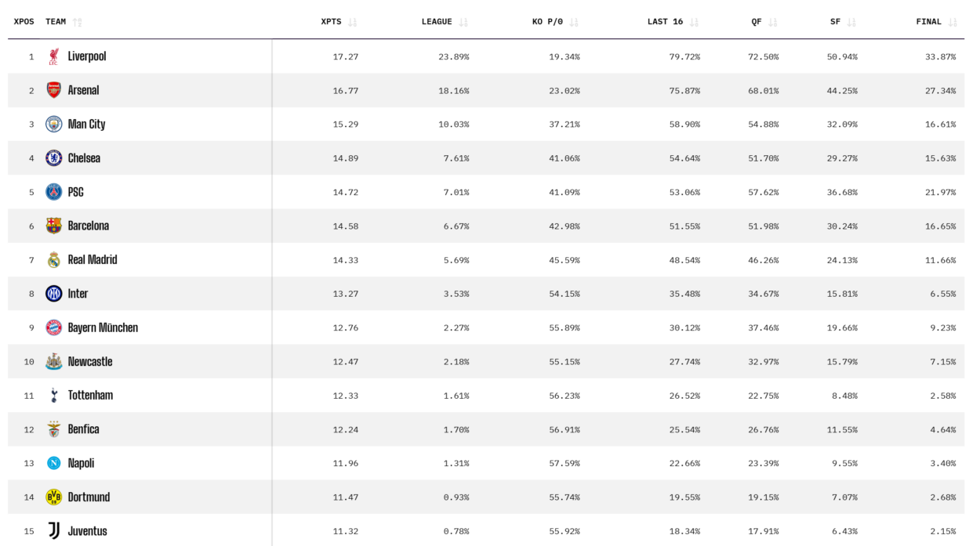Sort table by TEAM column arrows
The width and height of the screenshot is (980, 546).
click(77, 22)
